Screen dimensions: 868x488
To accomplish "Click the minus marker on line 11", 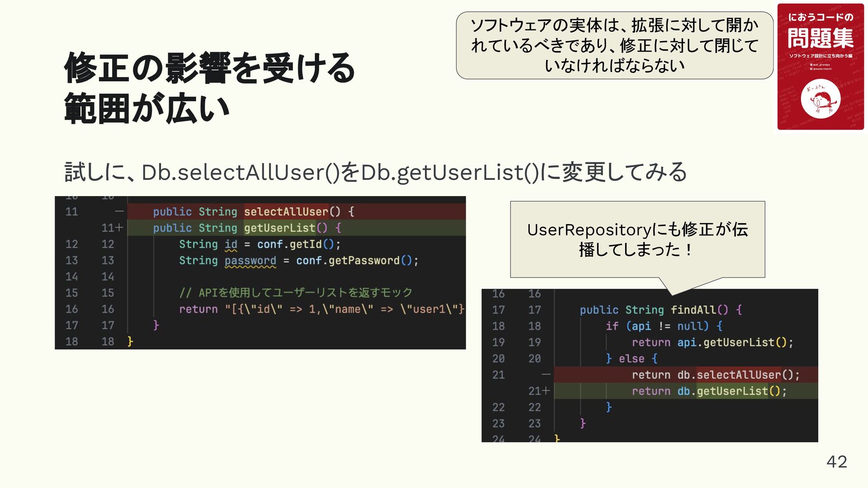I will click(x=119, y=211).
